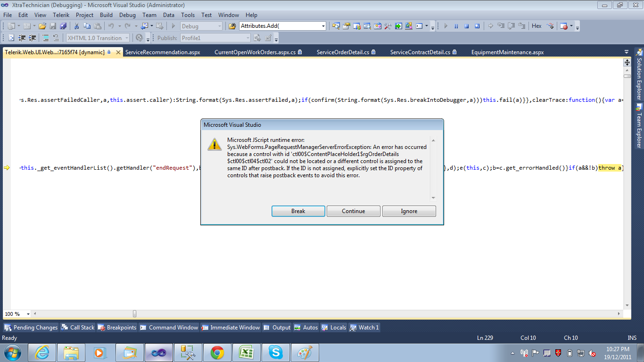Click the Break button in error dialog
This screenshot has width=644, height=362.
[298, 211]
